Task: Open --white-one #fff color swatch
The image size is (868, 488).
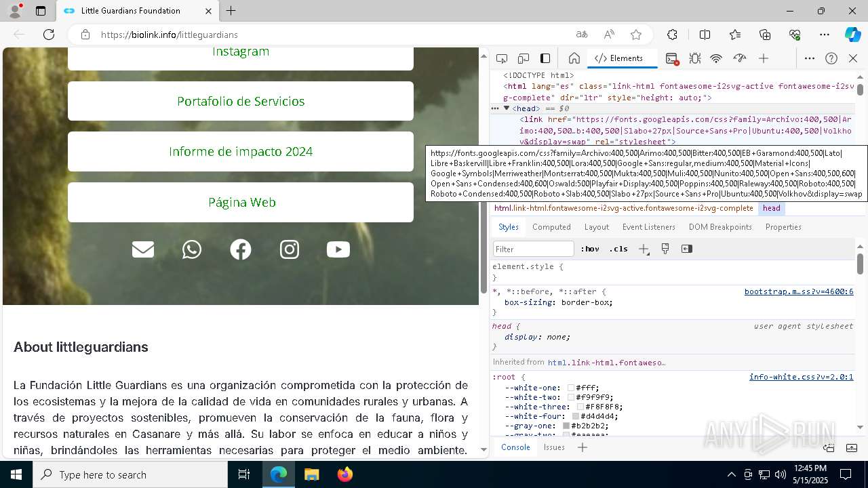Action: click(571, 388)
